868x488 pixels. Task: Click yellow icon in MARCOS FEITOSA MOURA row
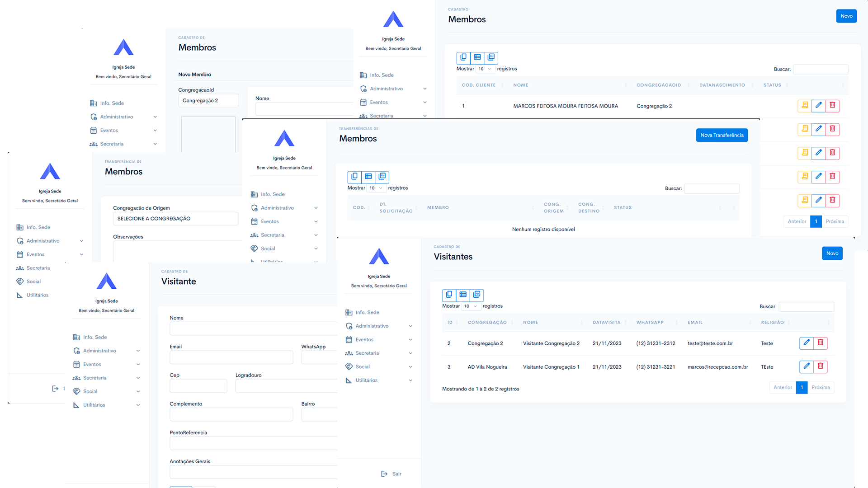(805, 106)
